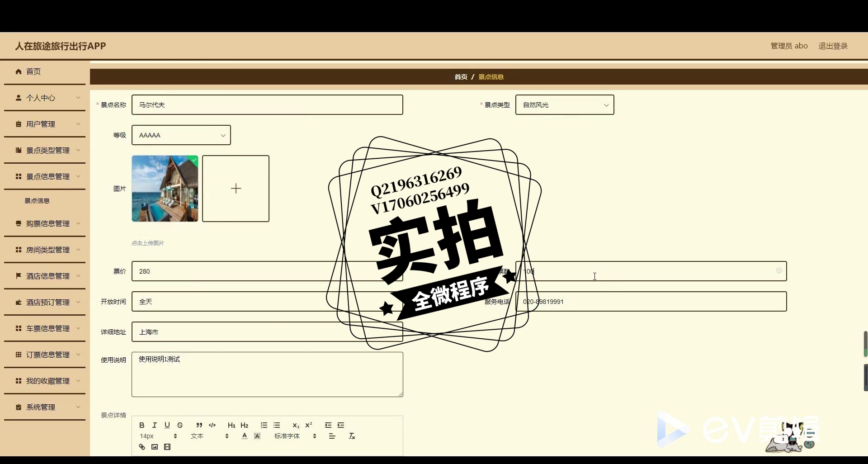868x464 pixels.
Task: Click the 管理员 abo account label
Action: (x=789, y=46)
